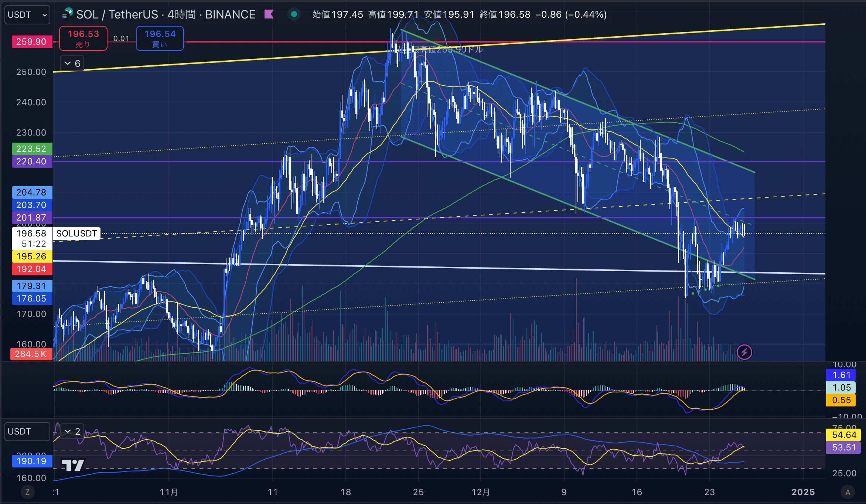
Task: Click the 12月 time axis label
Action: pyautogui.click(x=481, y=492)
